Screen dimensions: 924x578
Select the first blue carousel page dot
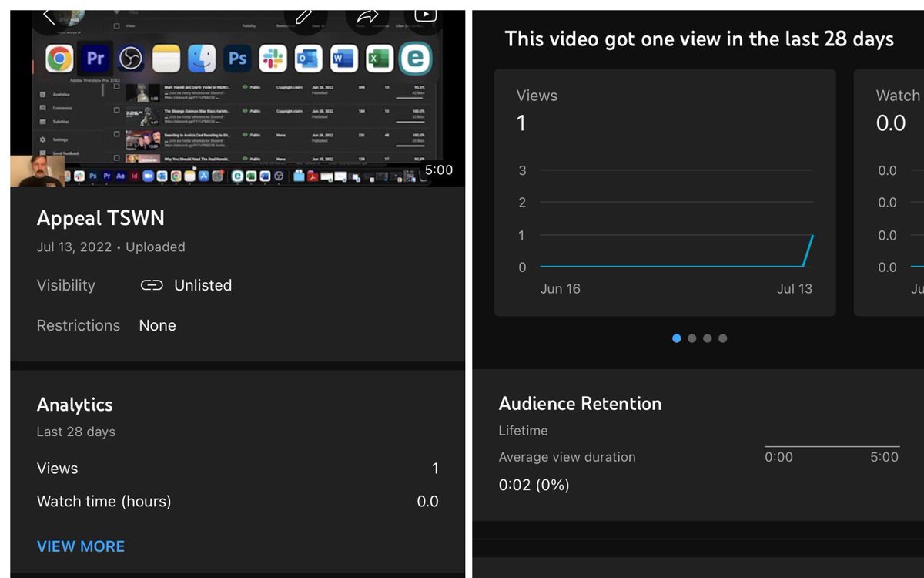[677, 338]
